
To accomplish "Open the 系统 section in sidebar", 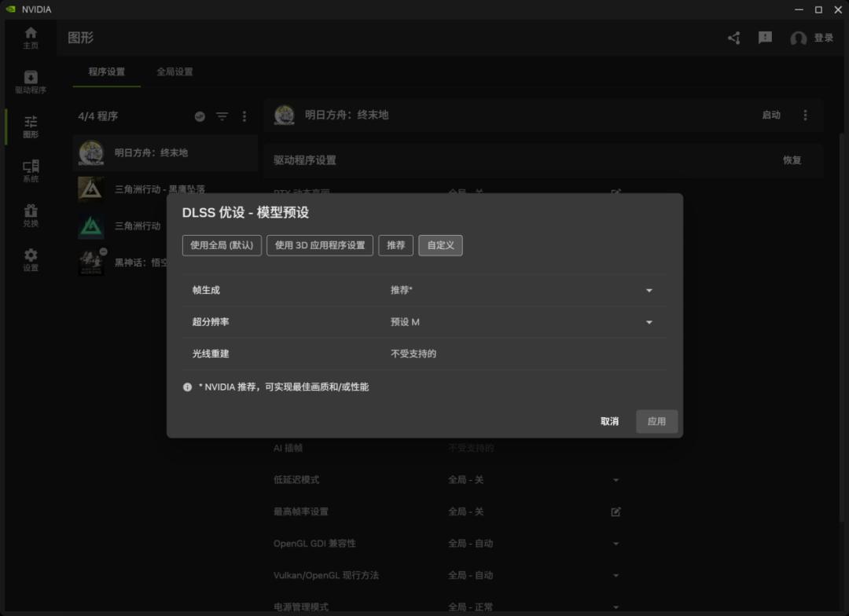I will [x=31, y=169].
